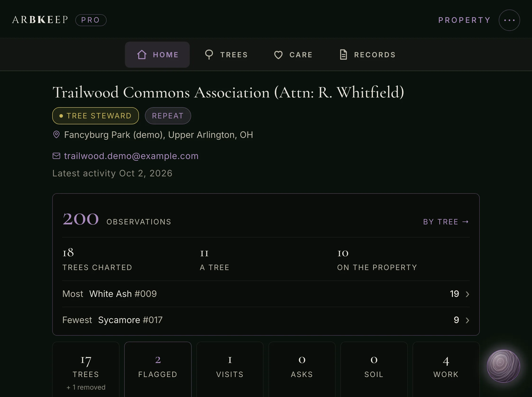
Task: Switch to the CARE tab
Action: [293, 54]
